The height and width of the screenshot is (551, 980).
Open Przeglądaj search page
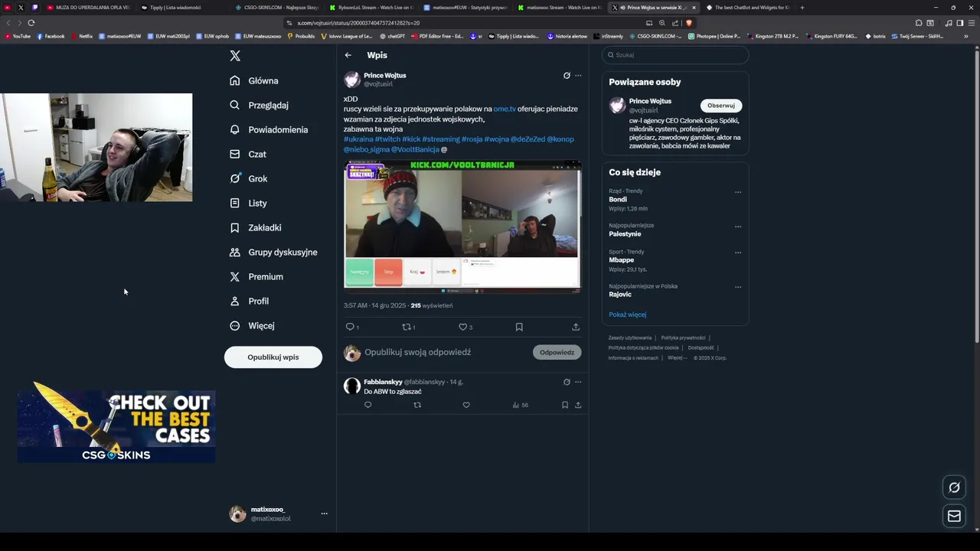click(260, 105)
